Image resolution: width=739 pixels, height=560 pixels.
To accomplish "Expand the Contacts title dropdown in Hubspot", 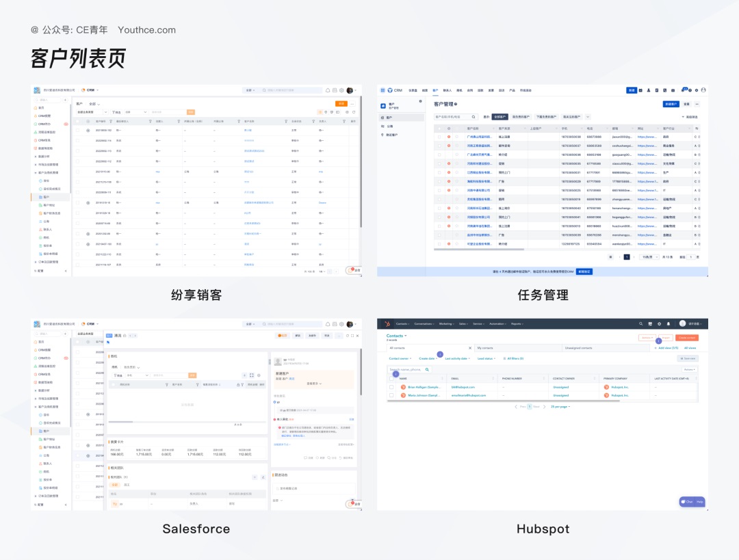I will click(396, 336).
